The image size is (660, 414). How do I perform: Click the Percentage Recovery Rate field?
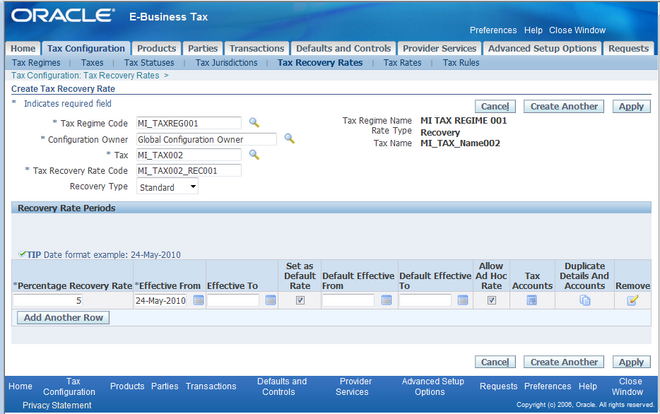[x=48, y=300]
